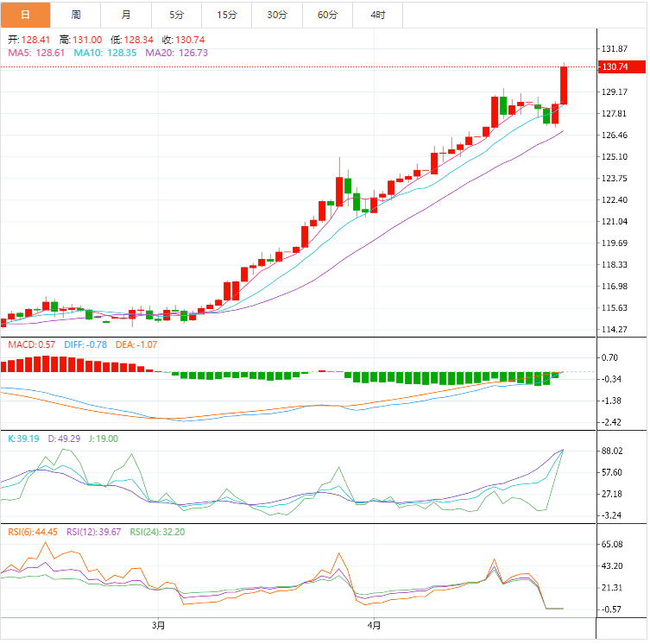Screen dimensions: 650x644
Task: Click the latest tall red candlestick
Action: [564, 85]
